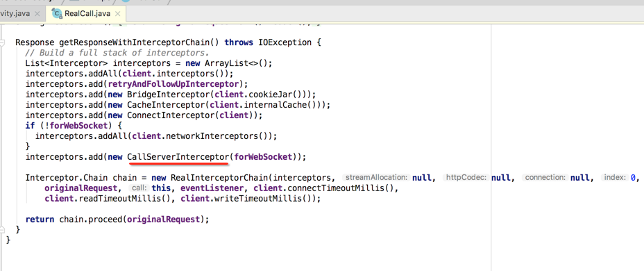Click the throws keyword
This screenshot has width=644, height=271.
pyautogui.click(x=239, y=42)
